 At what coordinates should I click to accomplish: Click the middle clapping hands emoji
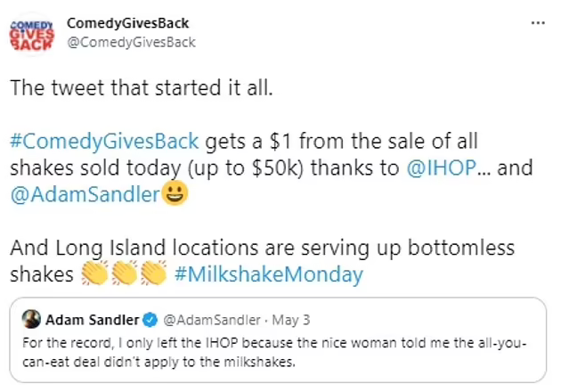click(x=123, y=273)
